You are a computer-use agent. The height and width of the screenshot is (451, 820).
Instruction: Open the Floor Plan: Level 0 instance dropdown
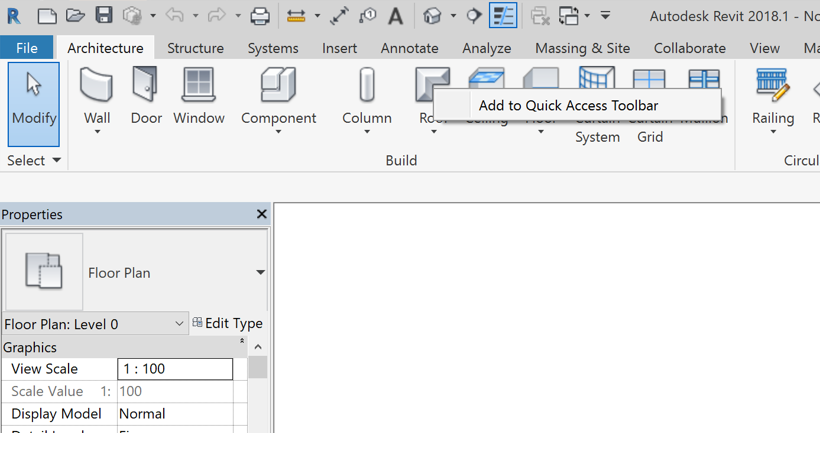pyautogui.click(x=179, y=323)
